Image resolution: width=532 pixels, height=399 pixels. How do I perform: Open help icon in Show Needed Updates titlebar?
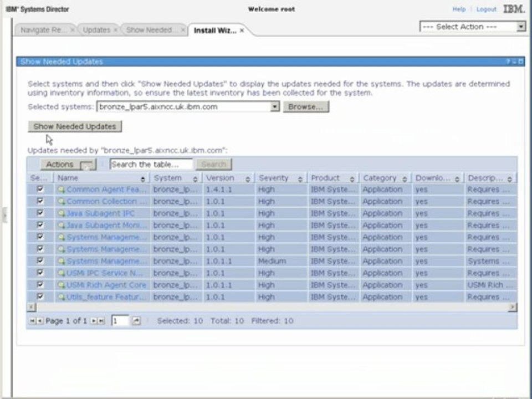coord(508,62)
